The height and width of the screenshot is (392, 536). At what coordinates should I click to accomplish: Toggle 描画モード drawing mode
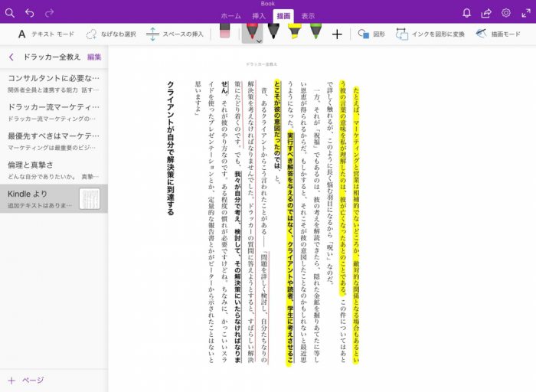click(x=498, y=34)
